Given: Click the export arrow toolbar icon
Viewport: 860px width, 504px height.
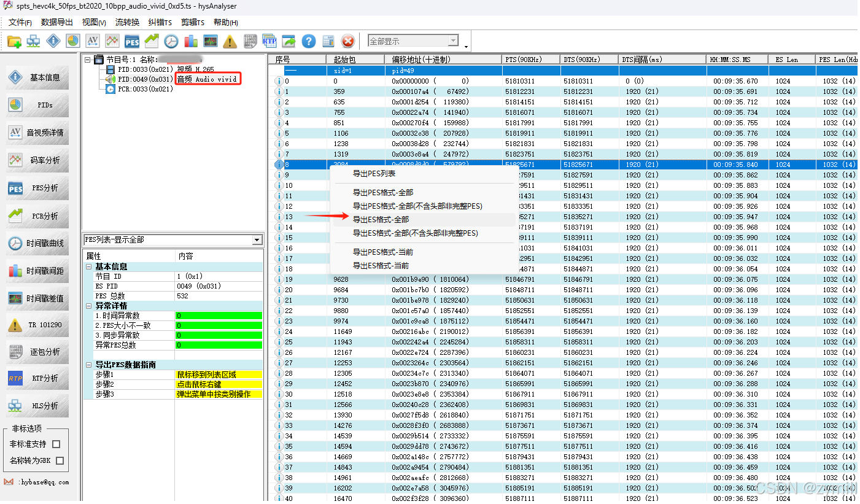Looking at the screenshot, I should 289,41.
